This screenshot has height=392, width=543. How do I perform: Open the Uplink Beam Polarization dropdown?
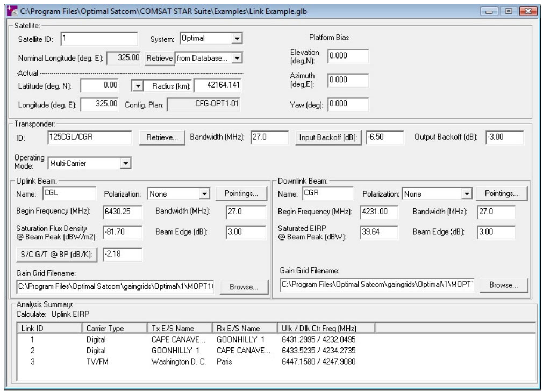coord(205,194)
